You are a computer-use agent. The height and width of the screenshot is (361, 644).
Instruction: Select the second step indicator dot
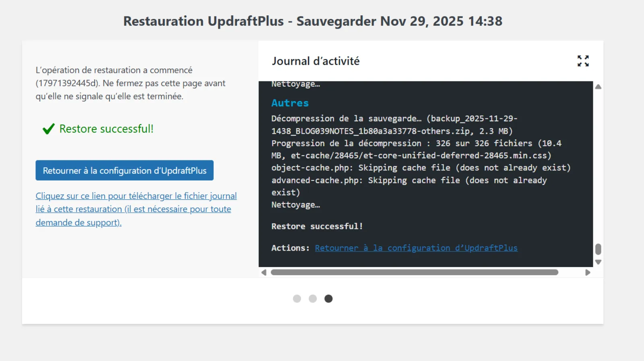313,299
